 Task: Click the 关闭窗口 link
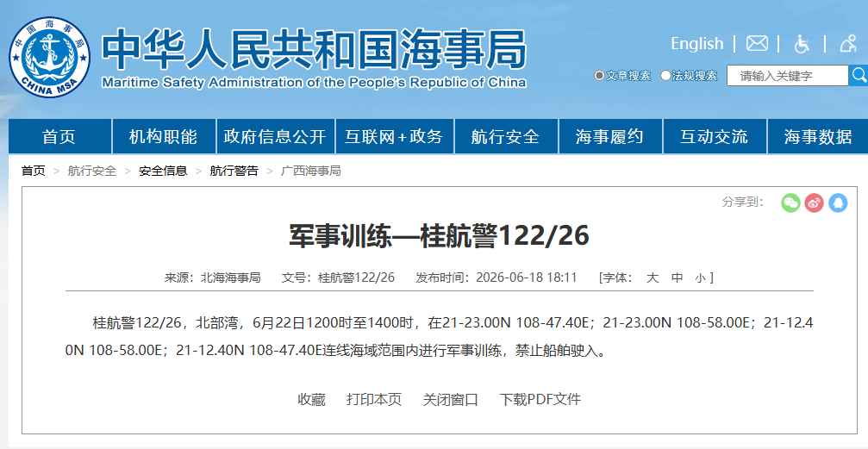tap(451, 399)
